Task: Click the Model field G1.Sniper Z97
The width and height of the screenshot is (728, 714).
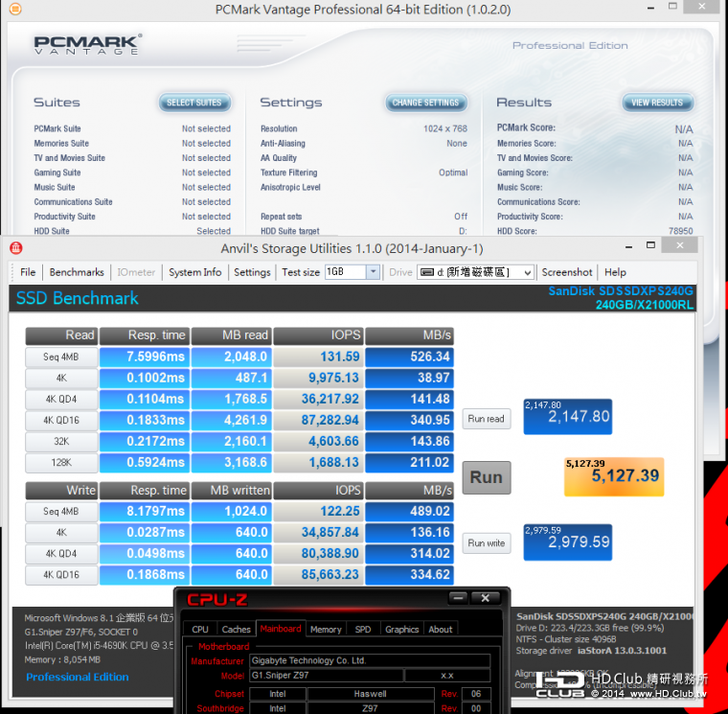Action: [x=327, y=676]
